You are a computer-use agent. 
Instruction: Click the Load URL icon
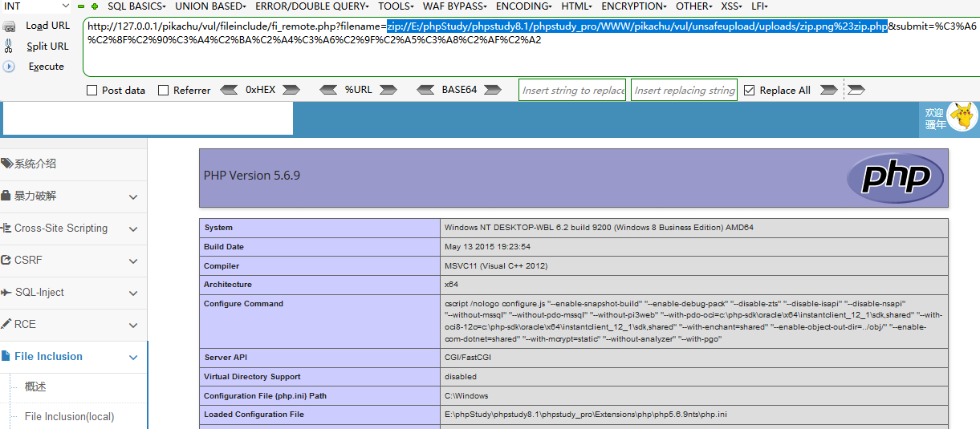(10, 26)
